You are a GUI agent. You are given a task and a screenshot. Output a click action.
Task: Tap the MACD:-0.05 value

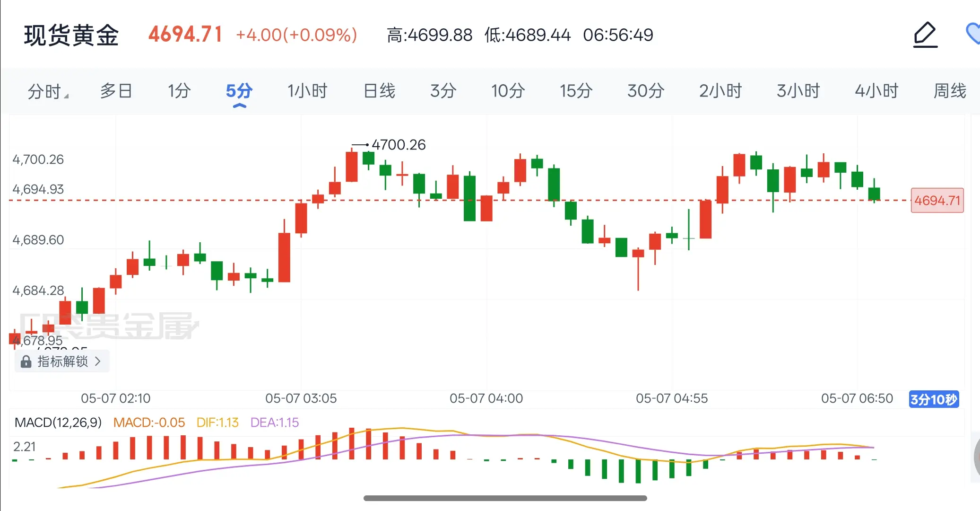click(149, 422)
